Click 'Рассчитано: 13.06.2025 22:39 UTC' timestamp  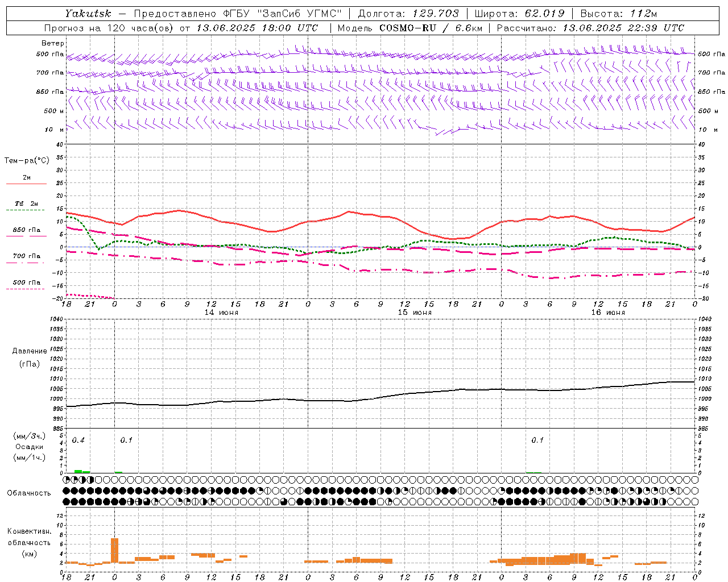coord(590,28)
